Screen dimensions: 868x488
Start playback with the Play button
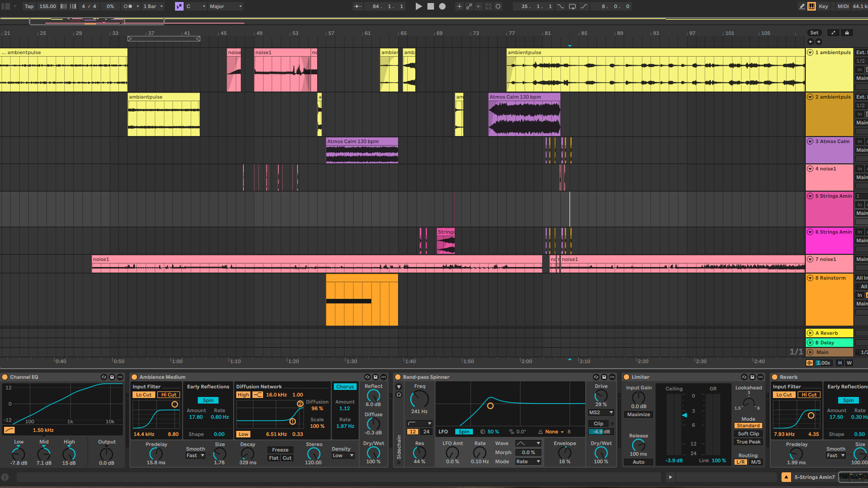click(418, 7)
